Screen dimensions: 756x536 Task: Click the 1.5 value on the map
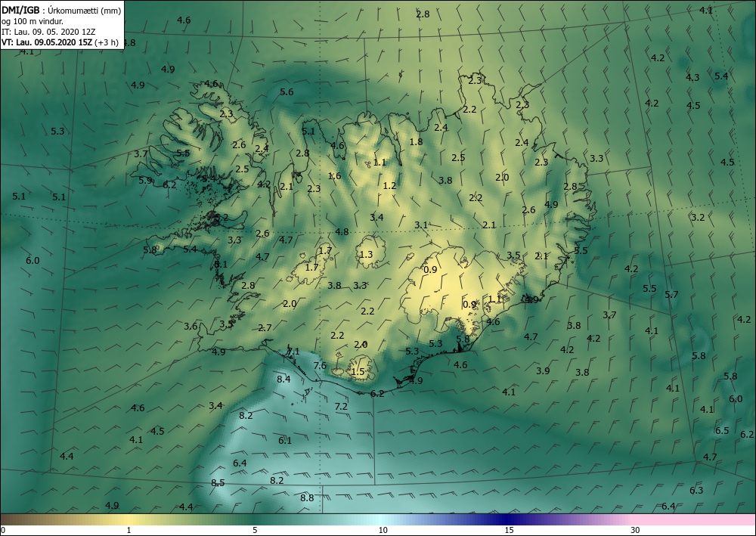358,371
